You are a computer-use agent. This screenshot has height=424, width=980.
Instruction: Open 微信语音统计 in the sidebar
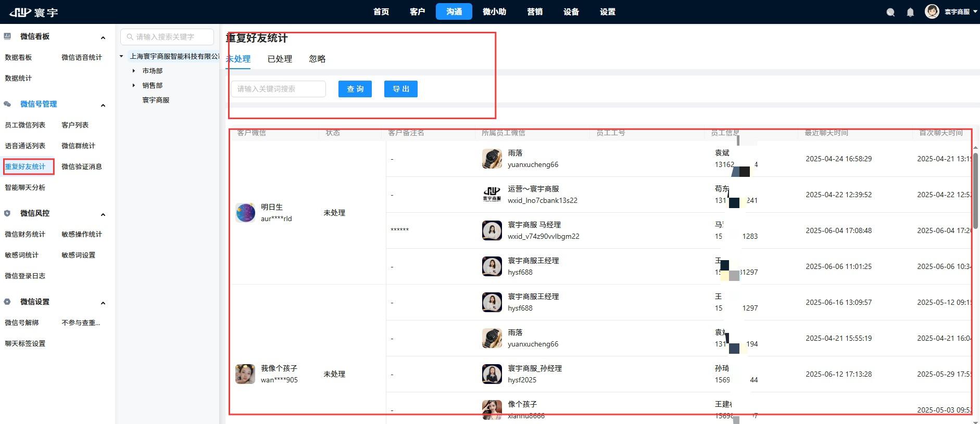(82, 57)
